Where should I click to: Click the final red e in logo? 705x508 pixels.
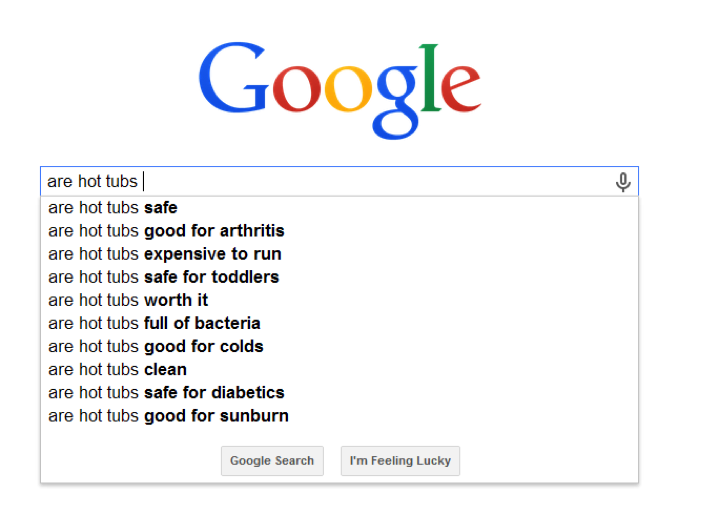coord(461,89)
